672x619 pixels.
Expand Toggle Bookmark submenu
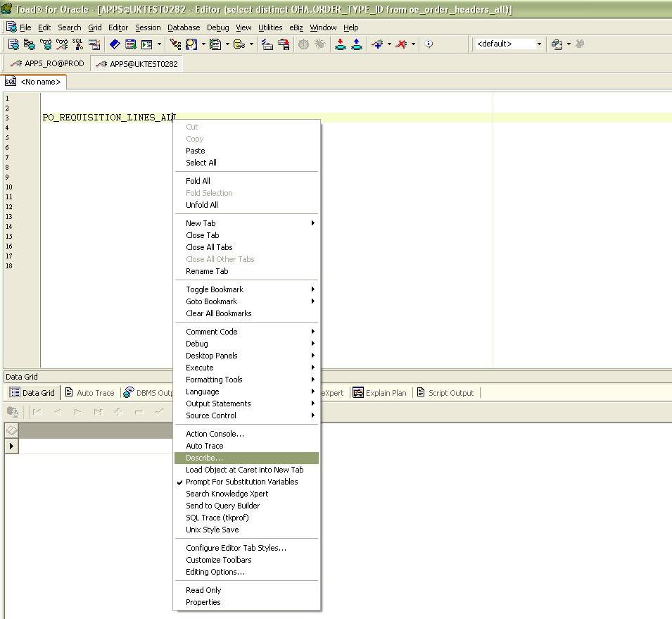(246, 289)
